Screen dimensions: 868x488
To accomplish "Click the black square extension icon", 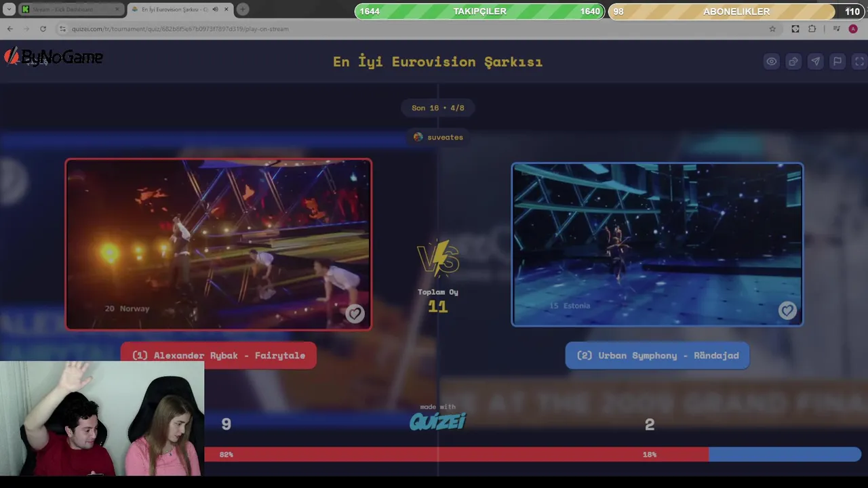I will click(795, 29).
